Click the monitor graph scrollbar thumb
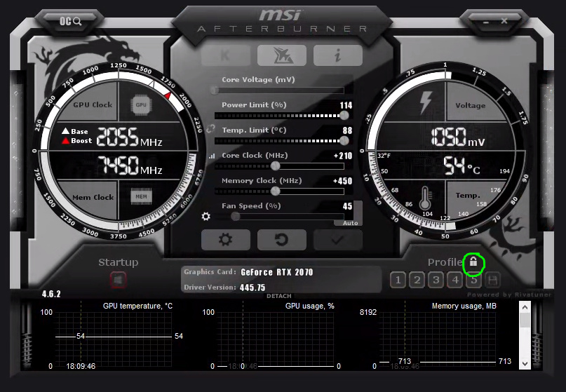The height and width of the screenshot is (392, 566). [525, 320]
